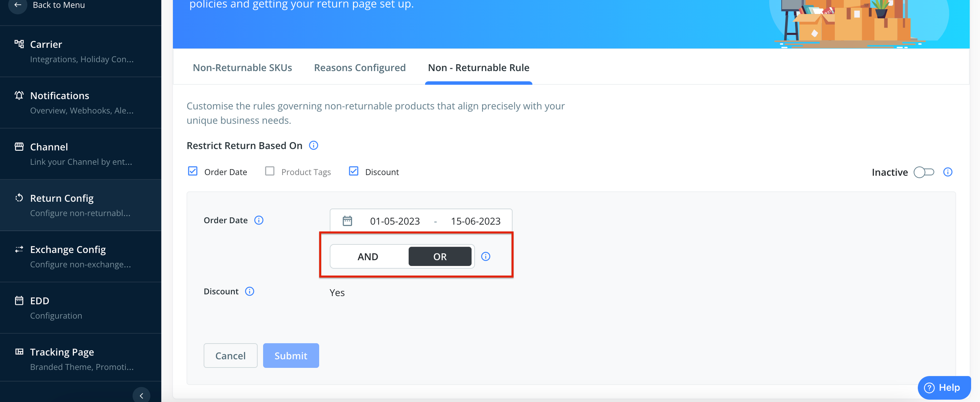Click the Submit button
Image resolution: width=980 pixels, height=402 pixels.
click(x=291, y=356)
